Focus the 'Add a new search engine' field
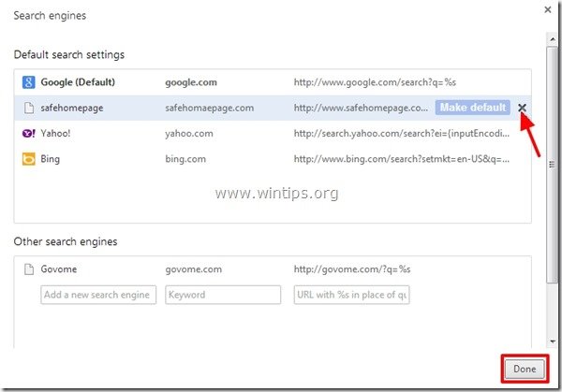The width and height of the screenshot is (562, 392). pyautogui.click(x=98, y=295)
